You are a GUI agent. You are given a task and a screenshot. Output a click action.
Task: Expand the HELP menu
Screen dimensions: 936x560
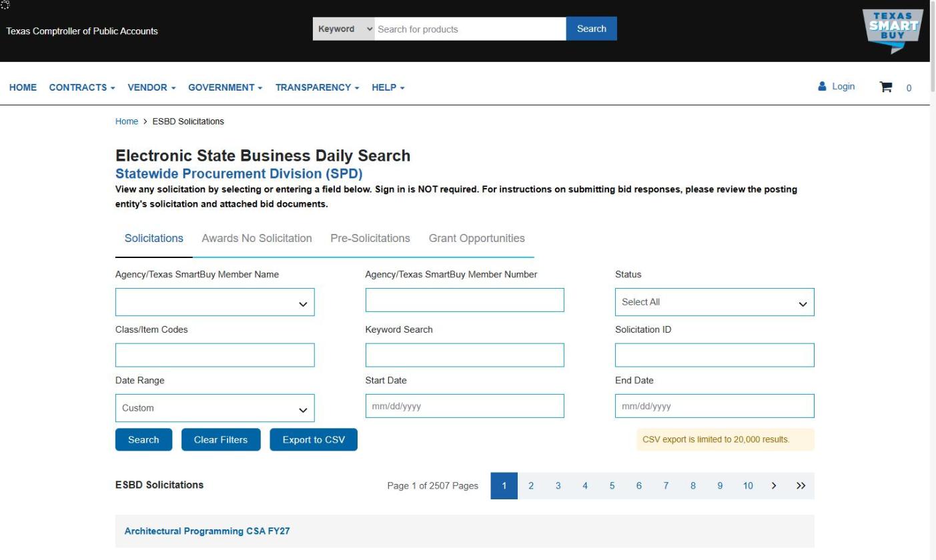tap(388, 87)
